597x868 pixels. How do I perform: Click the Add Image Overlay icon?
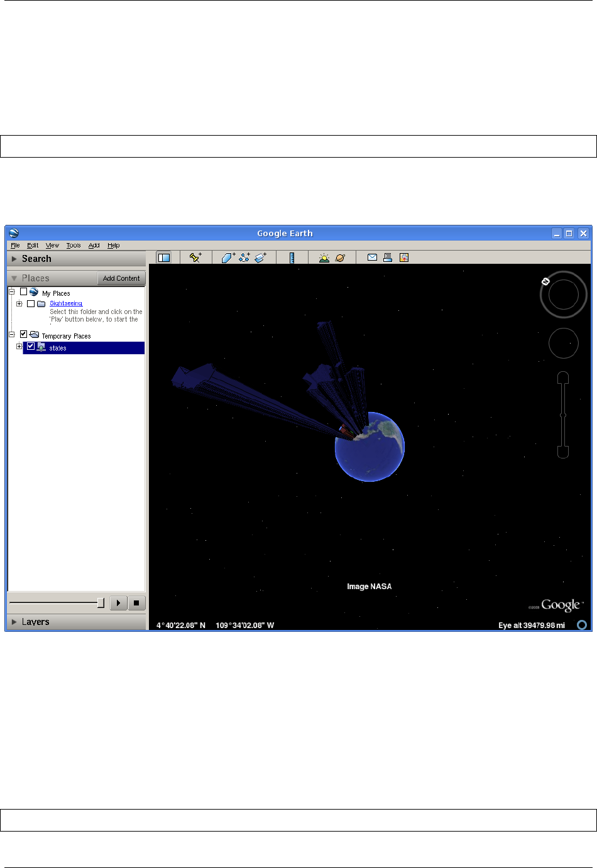(x=261, y=258)
